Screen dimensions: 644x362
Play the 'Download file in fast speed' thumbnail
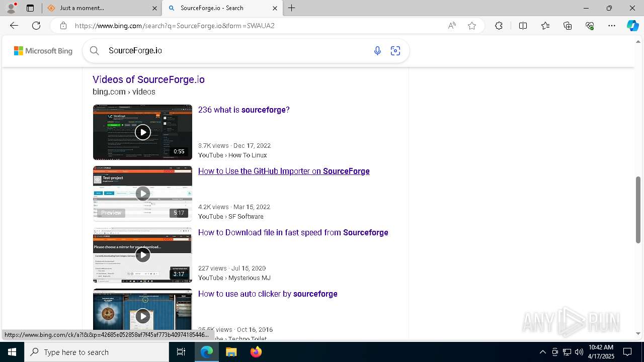click(142, 255)
